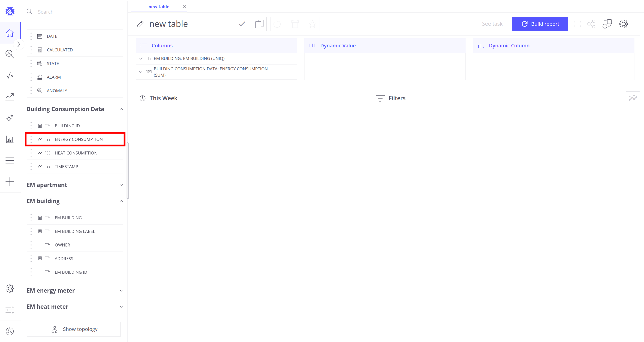Image resolution: width=644 pixels, height=342 pixels.
Task: Click the duplicate report icon
Action: [x=259, y=24]
